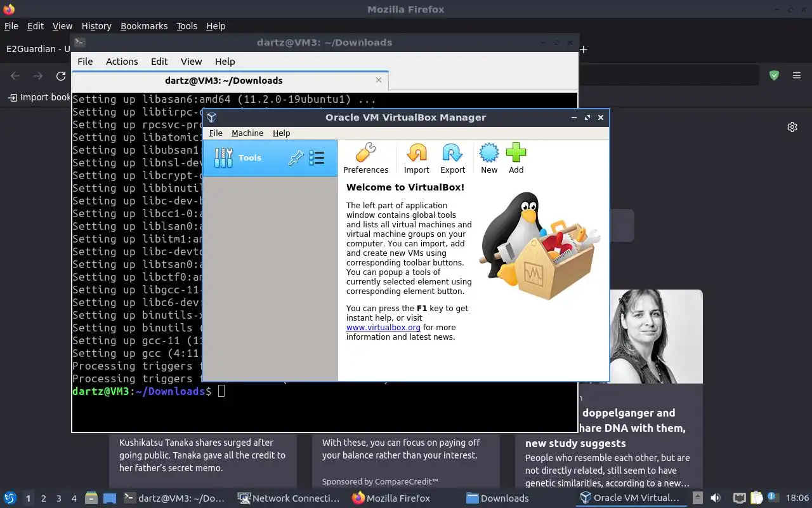The height and width of the screenshot is (508, 812).
Task: Open the volume control tray icon
Action: click(x=715, y=498)
